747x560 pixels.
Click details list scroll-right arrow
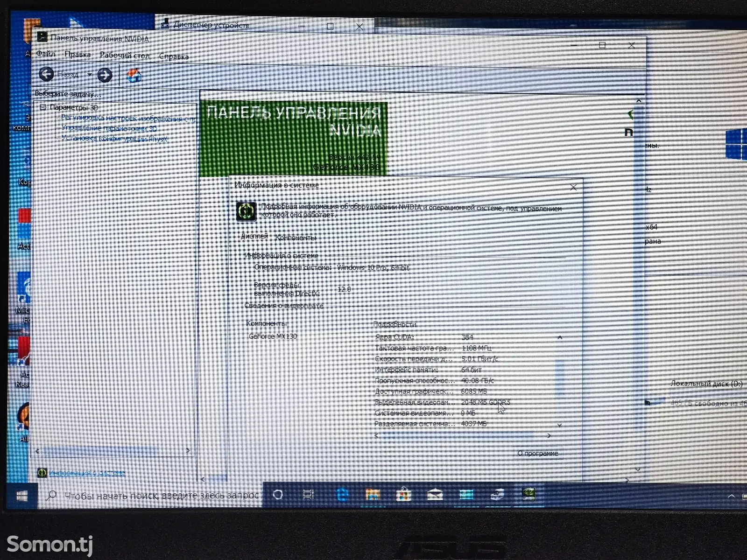tap(549, 435)
